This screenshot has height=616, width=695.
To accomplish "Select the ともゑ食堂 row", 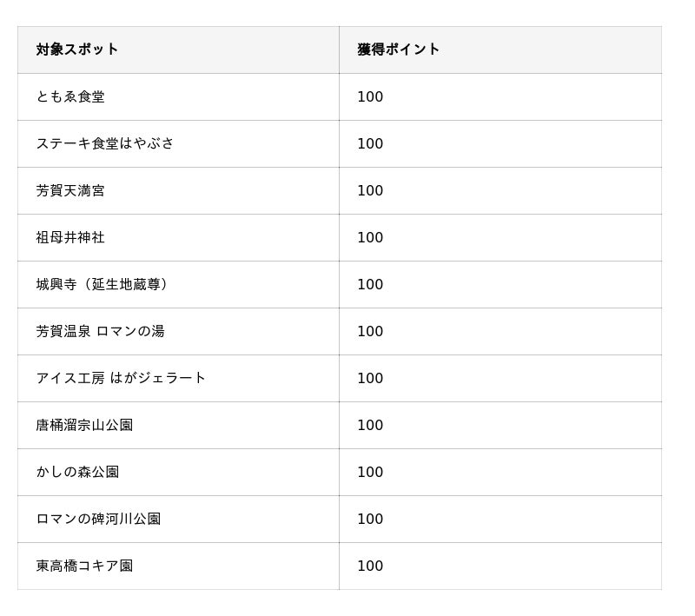I will 340,96.
